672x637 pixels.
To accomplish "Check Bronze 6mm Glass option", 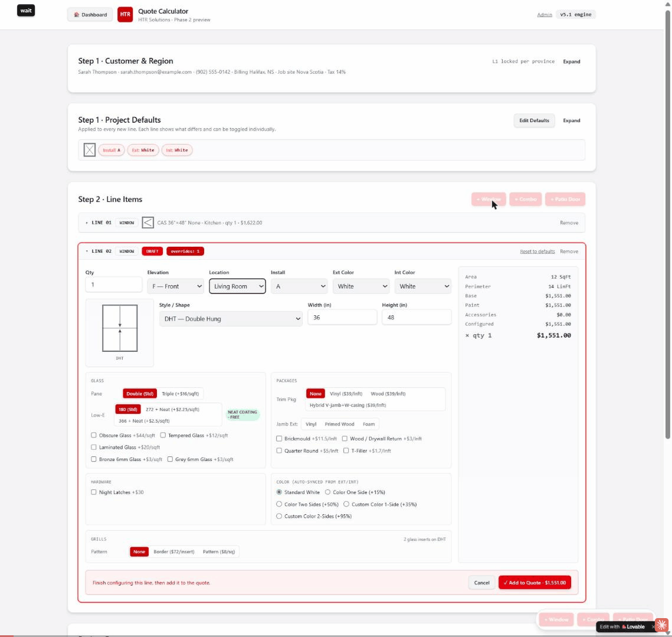I will pyautogui.click(x=93, y=459).
